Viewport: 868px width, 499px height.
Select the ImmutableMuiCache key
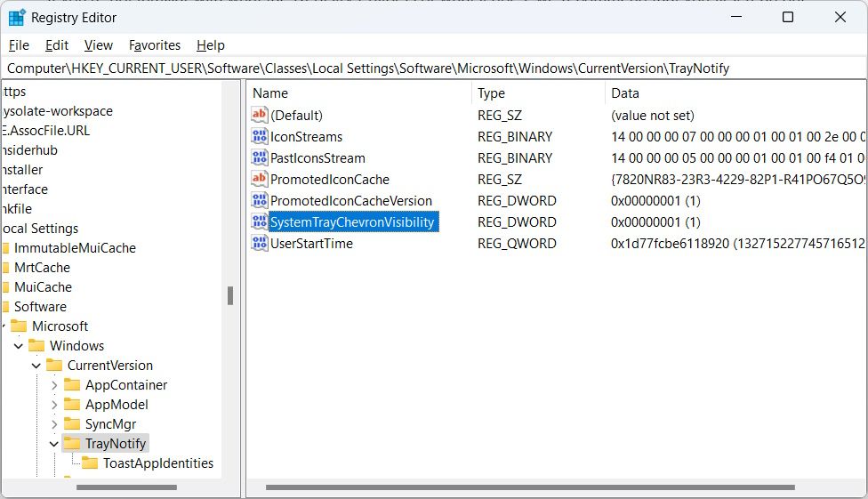(x=75, y=247)
